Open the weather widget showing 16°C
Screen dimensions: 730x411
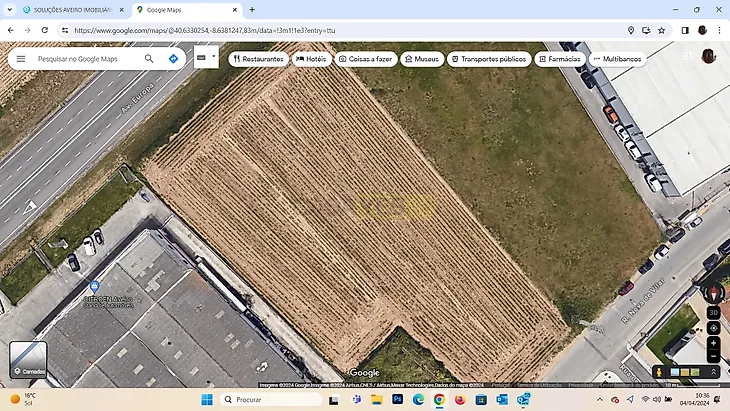pos(23,399)
